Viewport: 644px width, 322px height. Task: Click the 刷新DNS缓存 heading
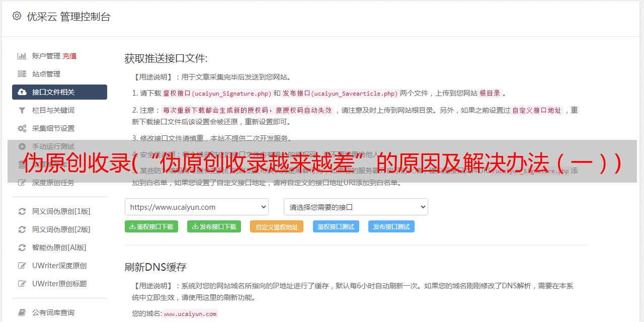coord(156,267)
